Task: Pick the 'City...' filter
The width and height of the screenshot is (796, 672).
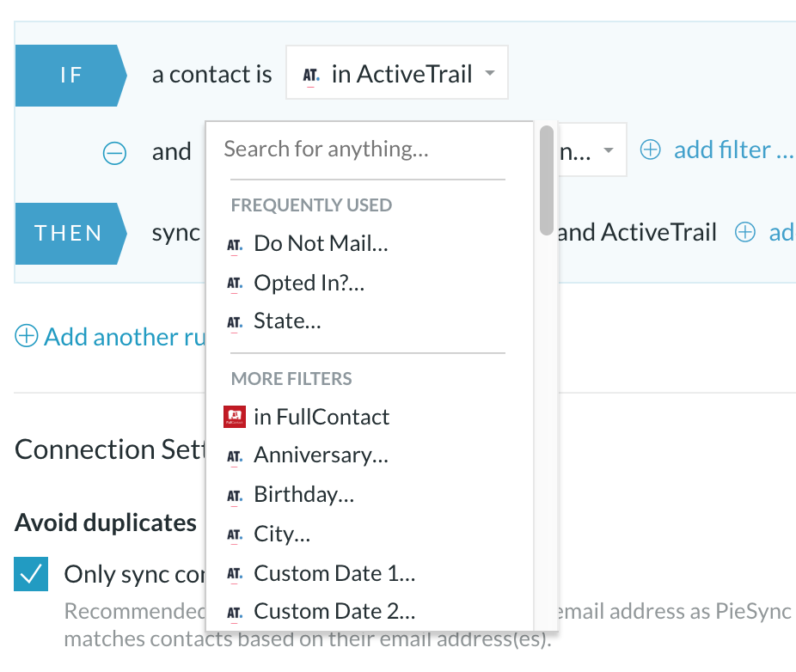Action: click(282, 534)
